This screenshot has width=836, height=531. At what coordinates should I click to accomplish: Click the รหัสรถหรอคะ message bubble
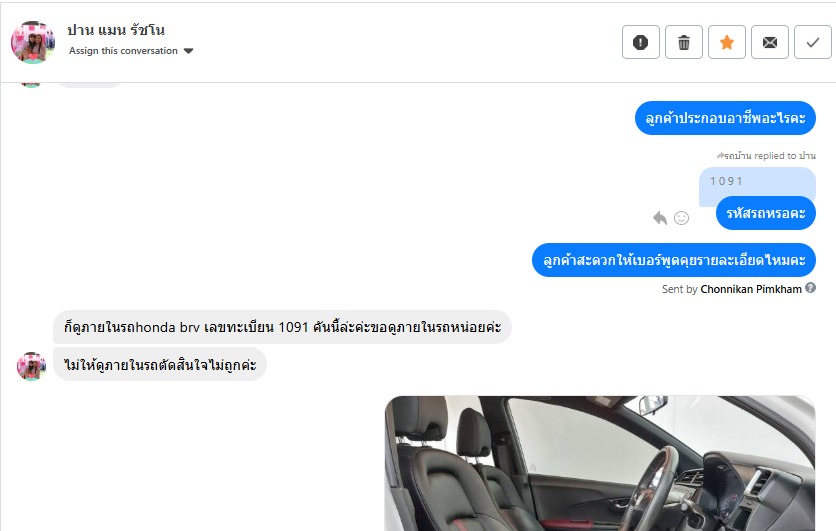pyautogui.click(x=766, y=213)
